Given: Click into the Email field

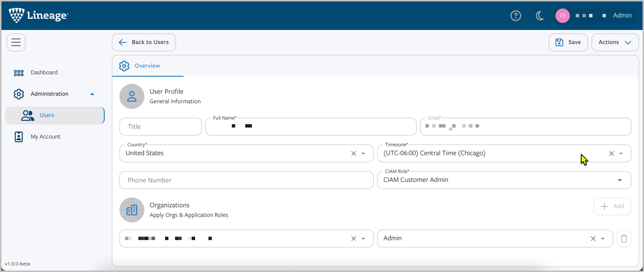Looking at the screenshot, I should coord(525,127).
